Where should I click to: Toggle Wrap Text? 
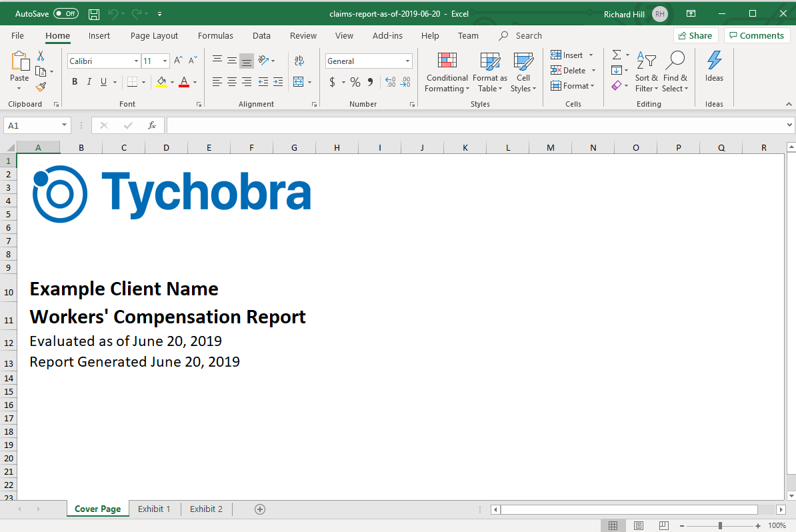tap(299, 61)
